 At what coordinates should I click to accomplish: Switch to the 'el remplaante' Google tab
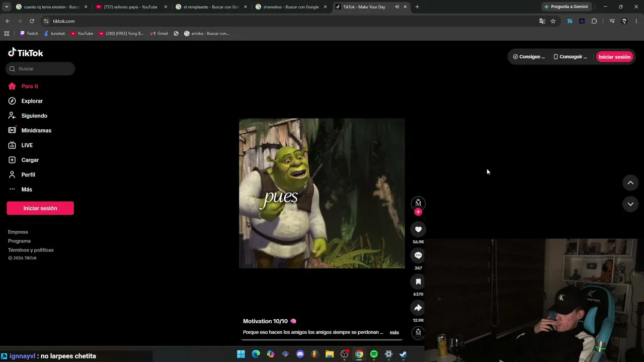coord(211,7)
